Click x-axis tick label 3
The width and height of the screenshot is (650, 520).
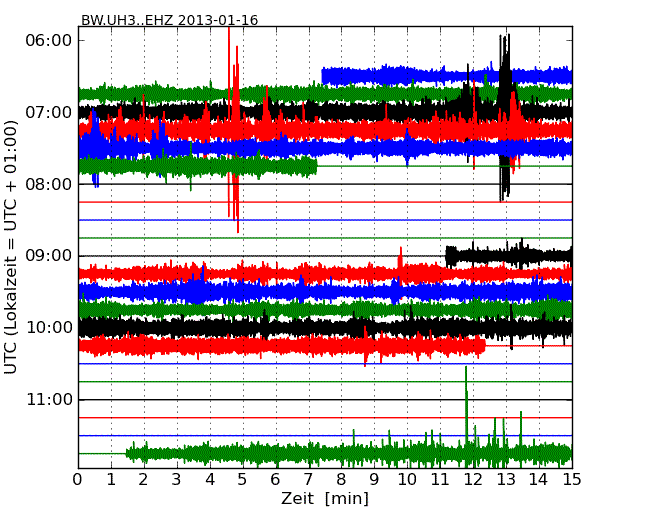[x=177, y=480]
